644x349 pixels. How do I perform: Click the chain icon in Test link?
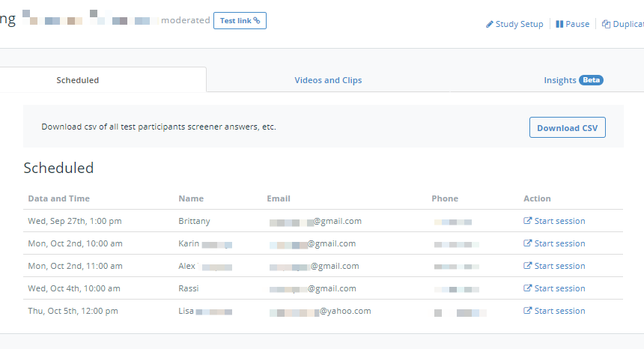[x=257, y=20]
